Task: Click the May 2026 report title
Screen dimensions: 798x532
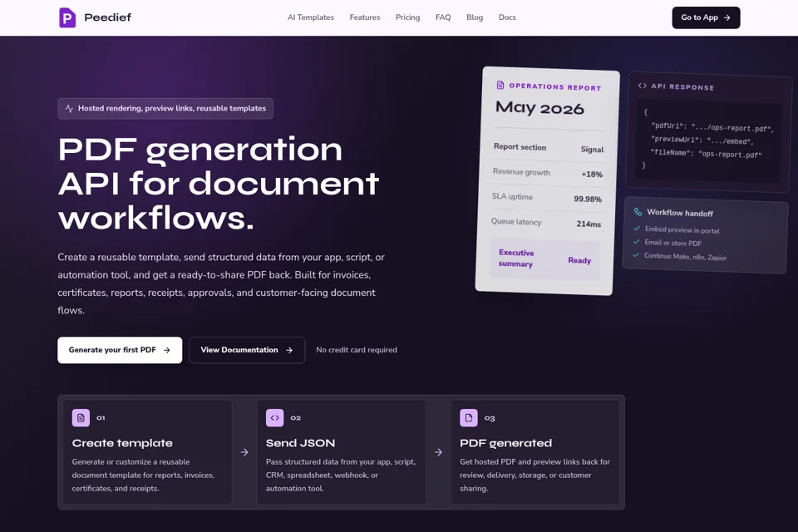Action: (539, 108)
